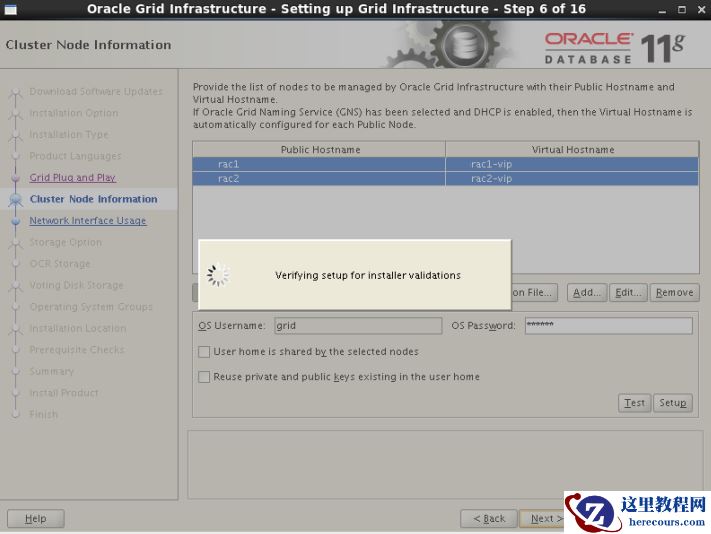Click the Next button
The height and width of the screenshot is (534, 711).
(543, 518)
